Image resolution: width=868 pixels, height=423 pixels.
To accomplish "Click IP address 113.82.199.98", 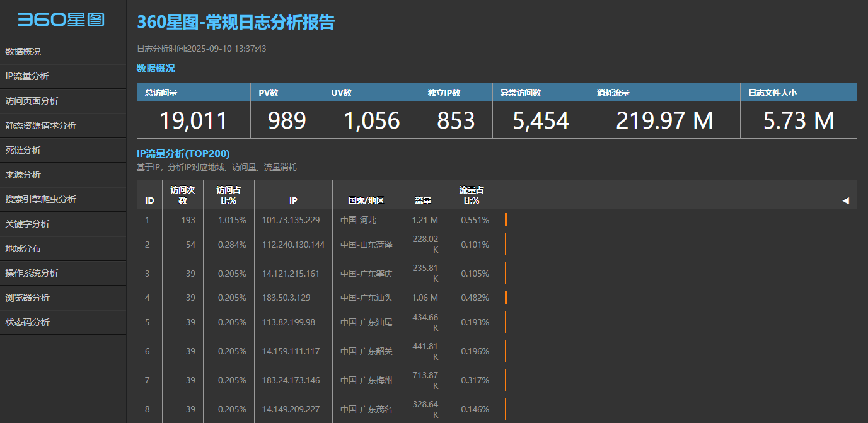I will click(x=289, y=322).
